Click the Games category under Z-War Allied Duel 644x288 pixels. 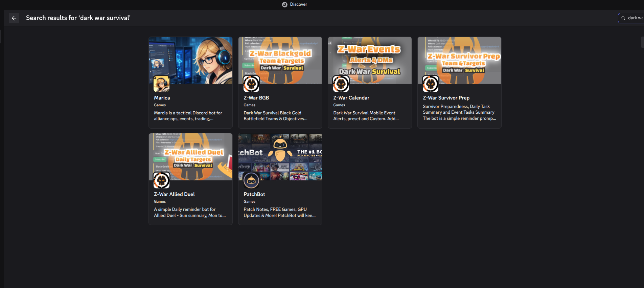tap(160, 202)
